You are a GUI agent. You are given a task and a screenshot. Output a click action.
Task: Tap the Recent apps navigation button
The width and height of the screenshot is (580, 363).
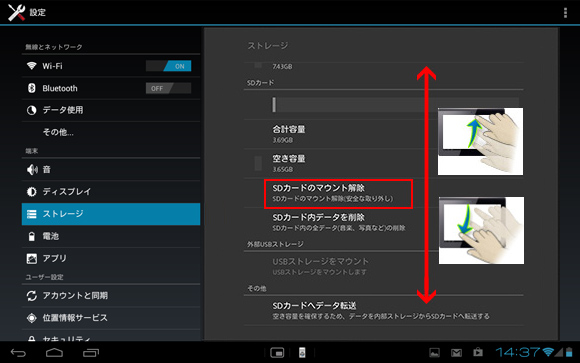pos(91,353)
